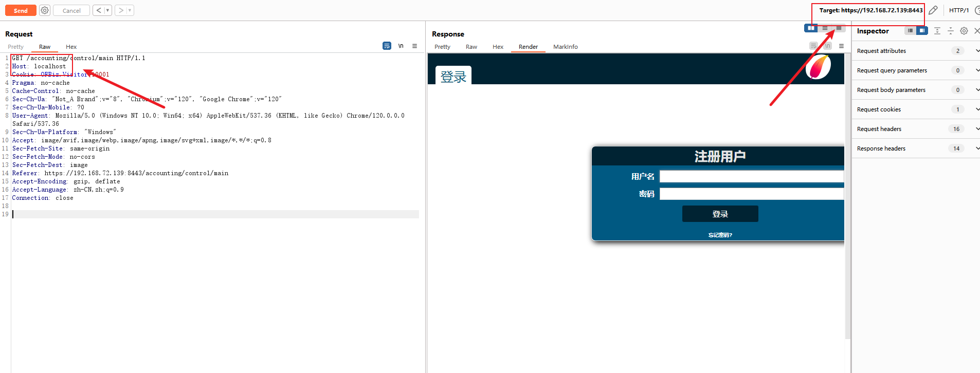Open the next-request history dropdown
This screenshot has width=980, height=373.
(x=130, y=10)
